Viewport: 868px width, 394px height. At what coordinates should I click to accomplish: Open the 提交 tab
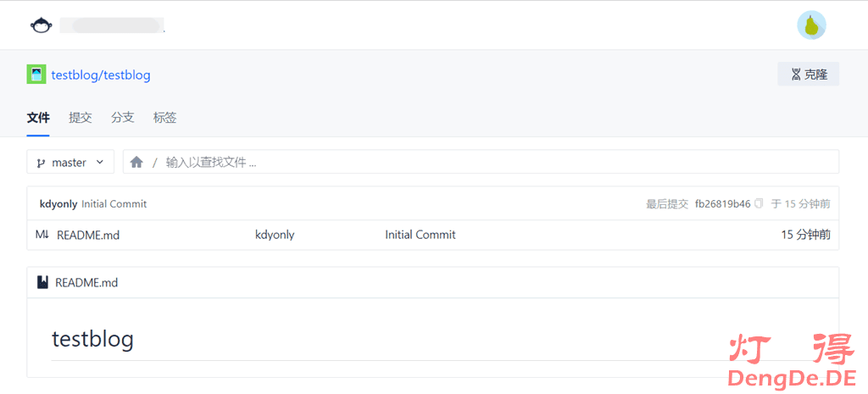tap(81, 118)
